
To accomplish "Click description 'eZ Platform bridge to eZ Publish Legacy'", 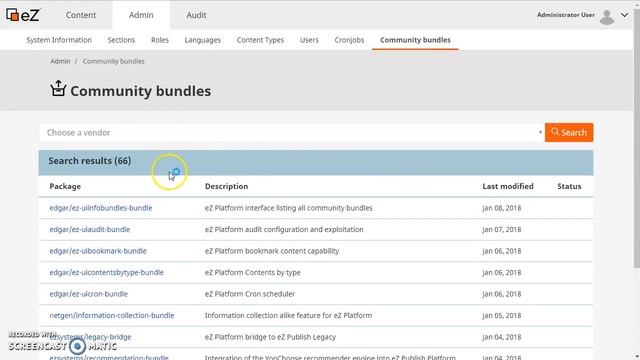I will coord(270,337).
